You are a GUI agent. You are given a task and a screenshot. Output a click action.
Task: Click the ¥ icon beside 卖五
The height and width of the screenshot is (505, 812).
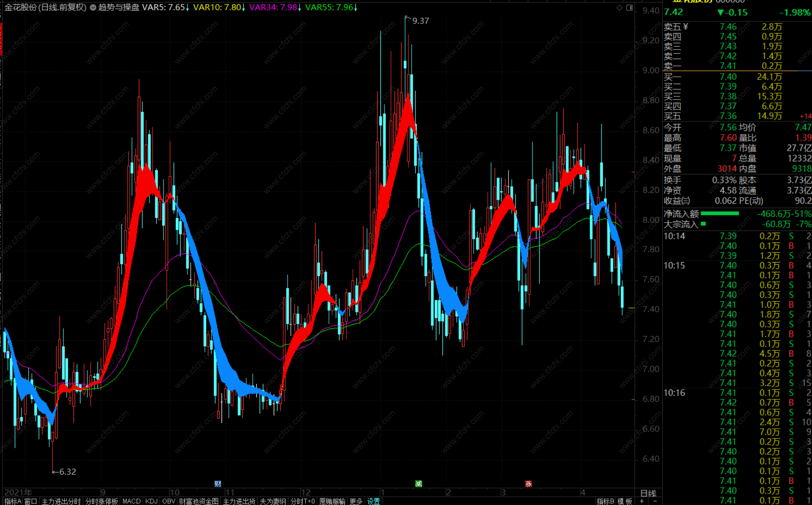coord(685,26)
